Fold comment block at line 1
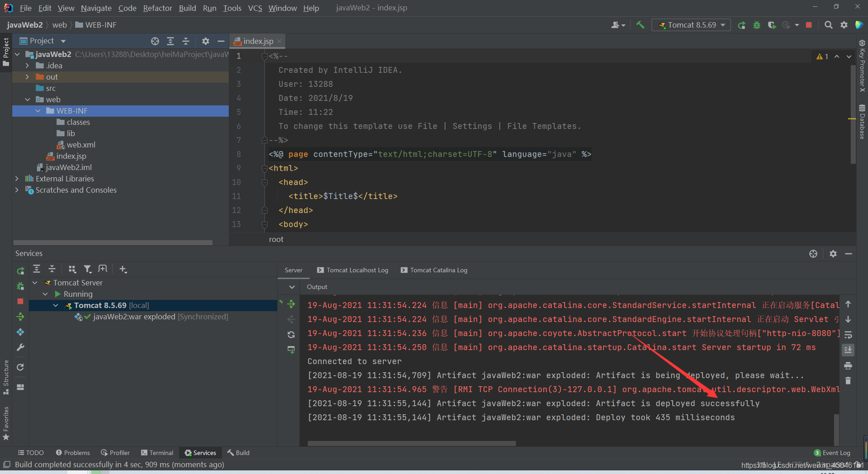The width and height of the screenshot is (868, 474). (265, 57)
